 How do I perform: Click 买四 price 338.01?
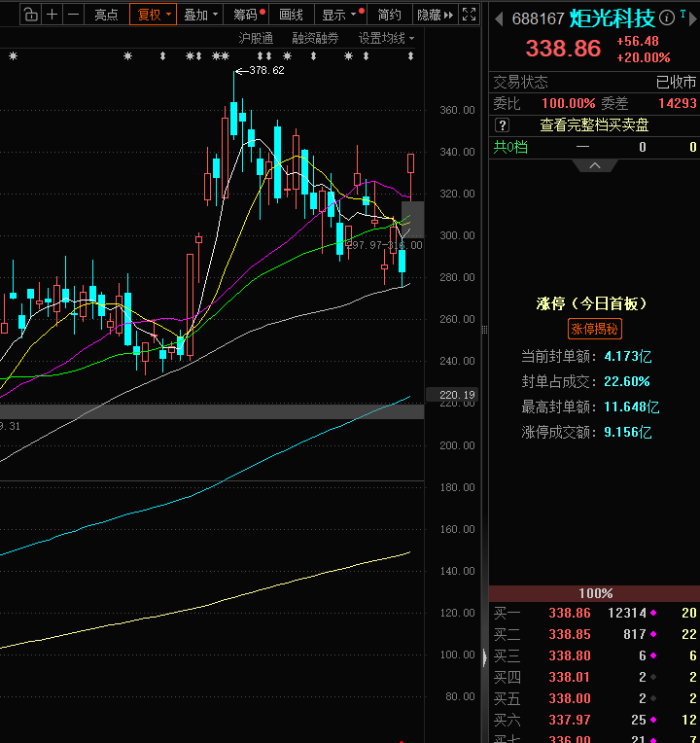pos(570,677)
